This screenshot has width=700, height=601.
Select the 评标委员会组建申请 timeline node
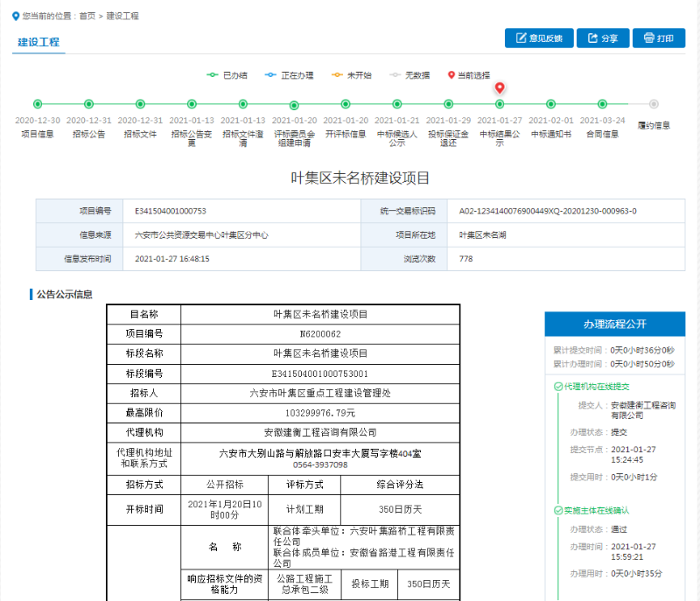point(294,105)
